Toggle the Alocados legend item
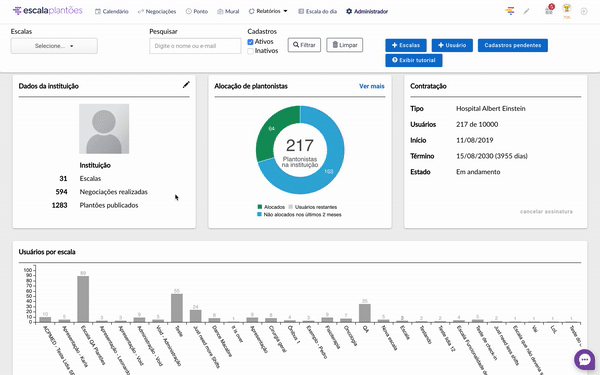The image size is (600, 375). 271,207
